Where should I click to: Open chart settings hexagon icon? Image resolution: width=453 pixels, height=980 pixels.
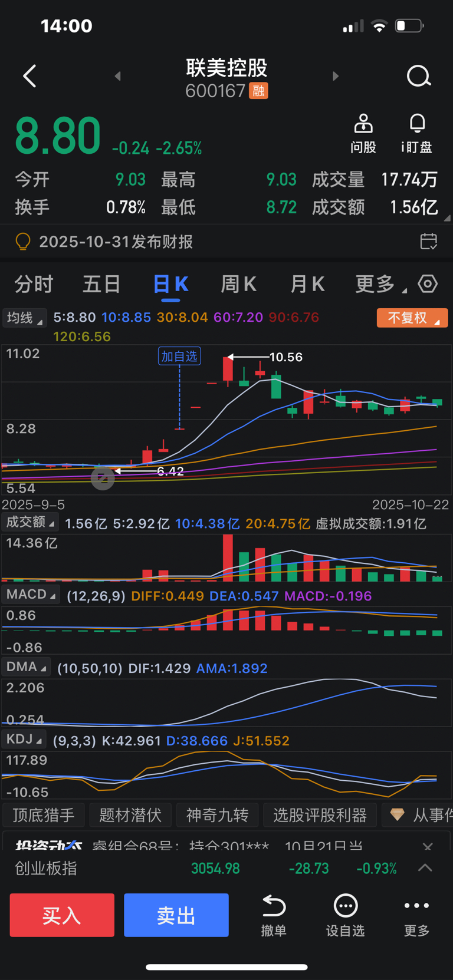(428, 284)
